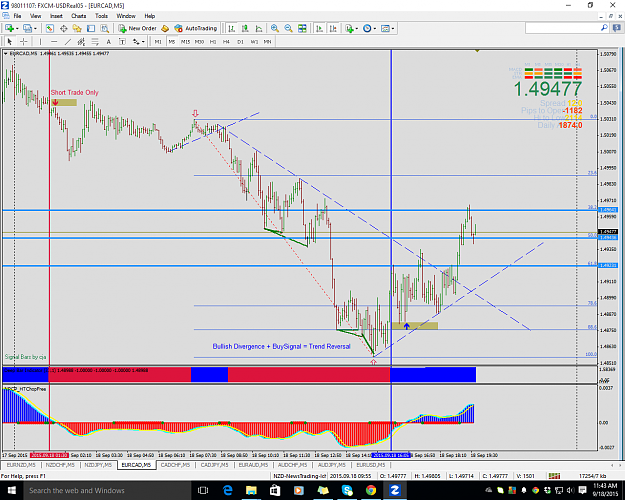This screenshot has width=625, height=500.
Task: Open the Strategy Tester
Action: click(x=104, y=28)
